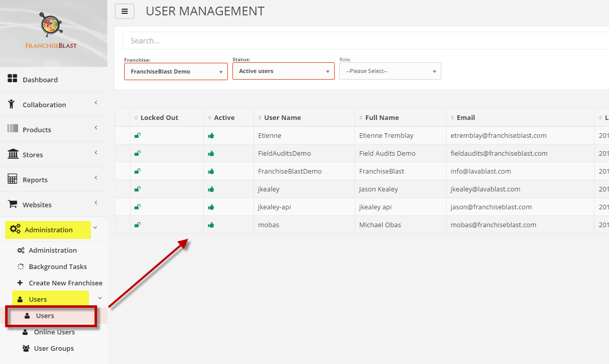The image size is (609, 364).
Task: Open the Role dropdown
Action: click(x=390, y=71)
